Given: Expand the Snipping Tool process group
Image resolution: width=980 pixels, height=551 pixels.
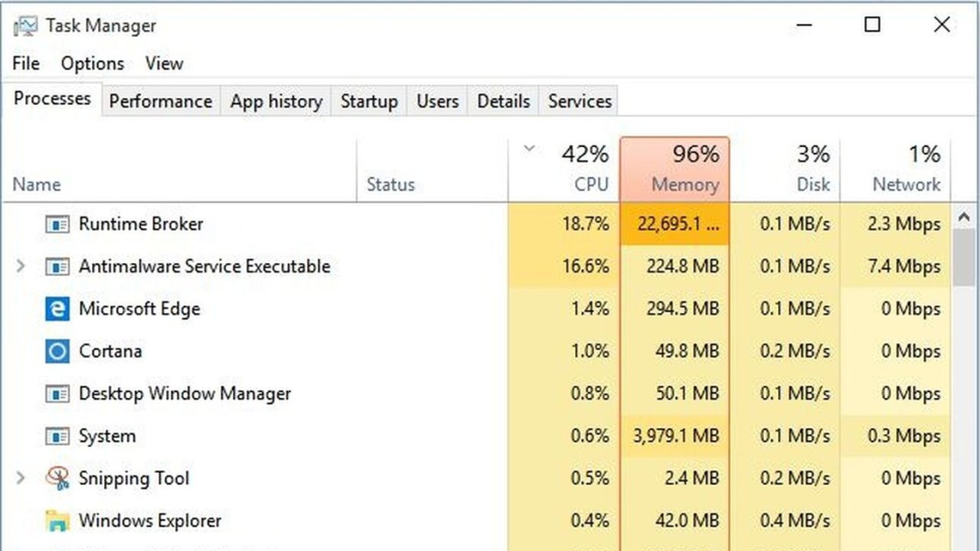Looking at the screenshot, I should [19, 478].
